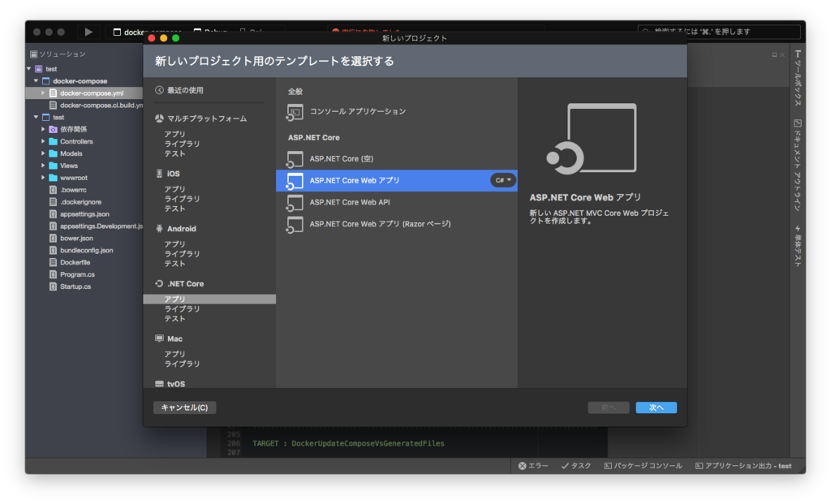The image size is (831, 504).
Task: Click the キャンセル(C) button
Action: coord(184,407)
